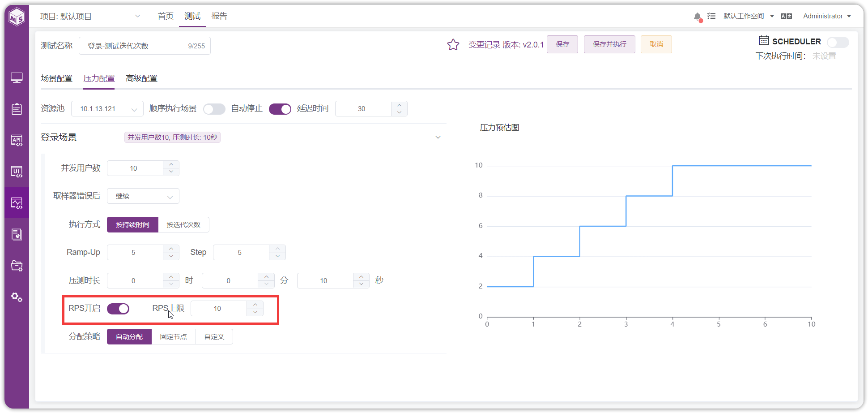Collapse the 登录场景 section chevron

(x=438, y=137)
